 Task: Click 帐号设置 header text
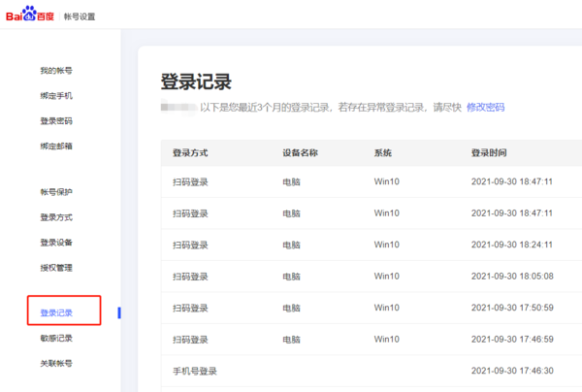point(80,16)
